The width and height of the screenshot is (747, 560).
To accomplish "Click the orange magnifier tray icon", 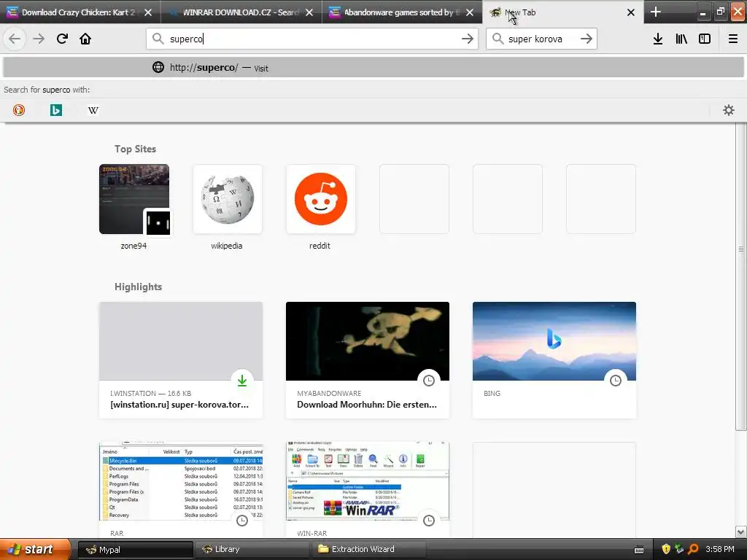I will [693, 549].
